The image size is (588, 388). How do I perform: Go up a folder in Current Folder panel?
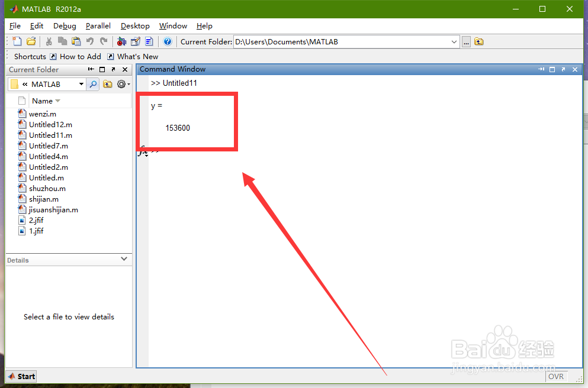(x=108, y=84)
